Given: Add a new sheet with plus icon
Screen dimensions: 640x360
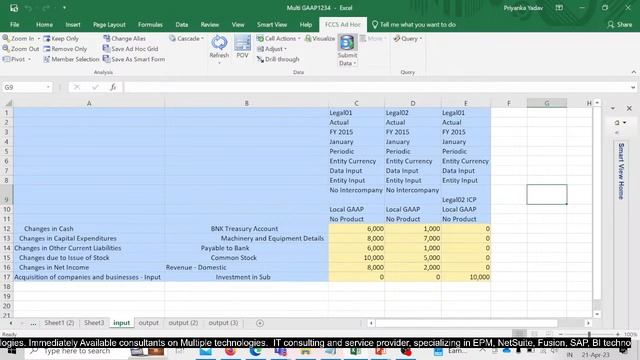Looking at the screenshot, I should [260, 323].
